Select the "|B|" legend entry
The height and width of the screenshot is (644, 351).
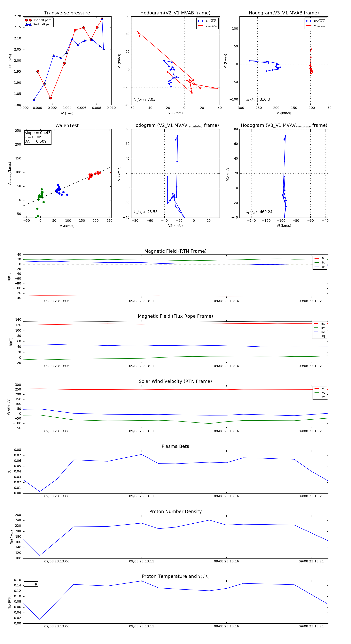pos(320,336)
